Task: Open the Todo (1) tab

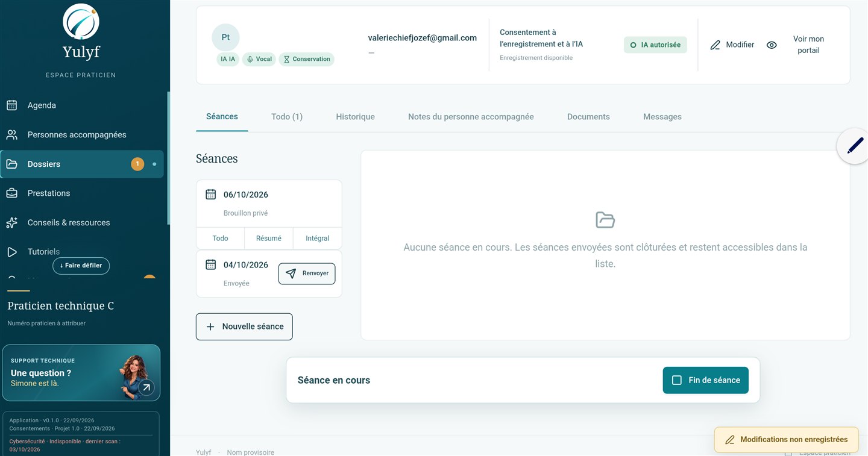Action: [x=287, y=117]
